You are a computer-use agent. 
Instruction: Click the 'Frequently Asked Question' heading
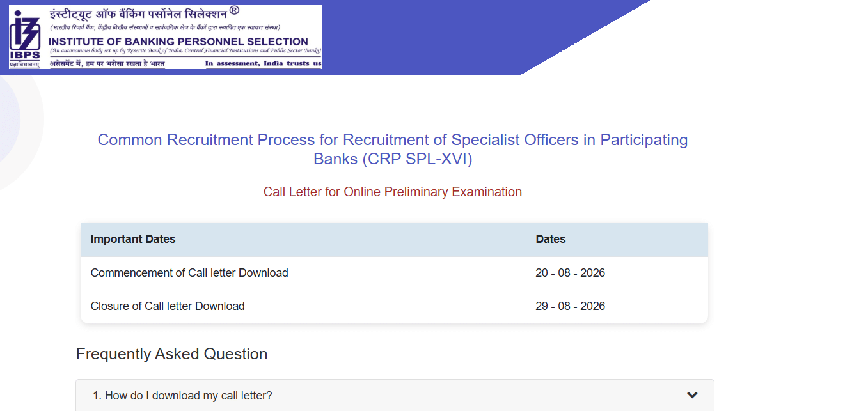[171, 354]
